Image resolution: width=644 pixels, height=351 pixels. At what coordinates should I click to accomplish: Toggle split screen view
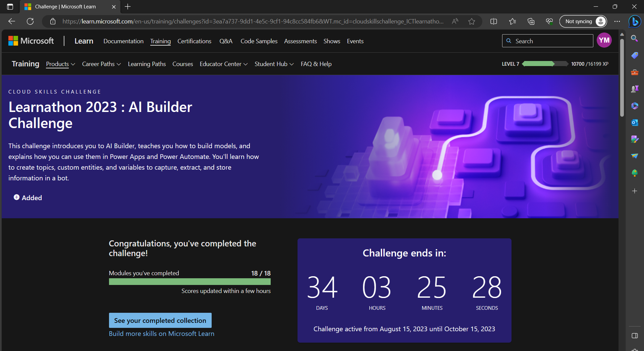pos(493,21)
